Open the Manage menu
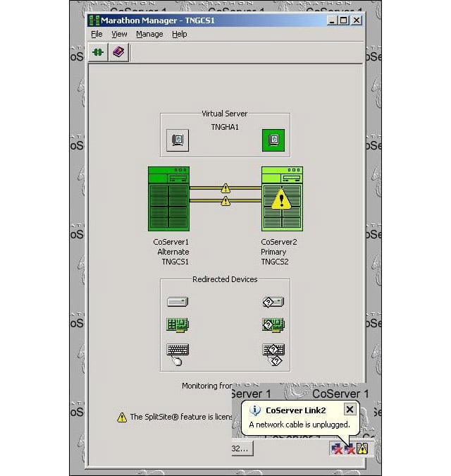451x476 pixels. [x=149, y=34]
